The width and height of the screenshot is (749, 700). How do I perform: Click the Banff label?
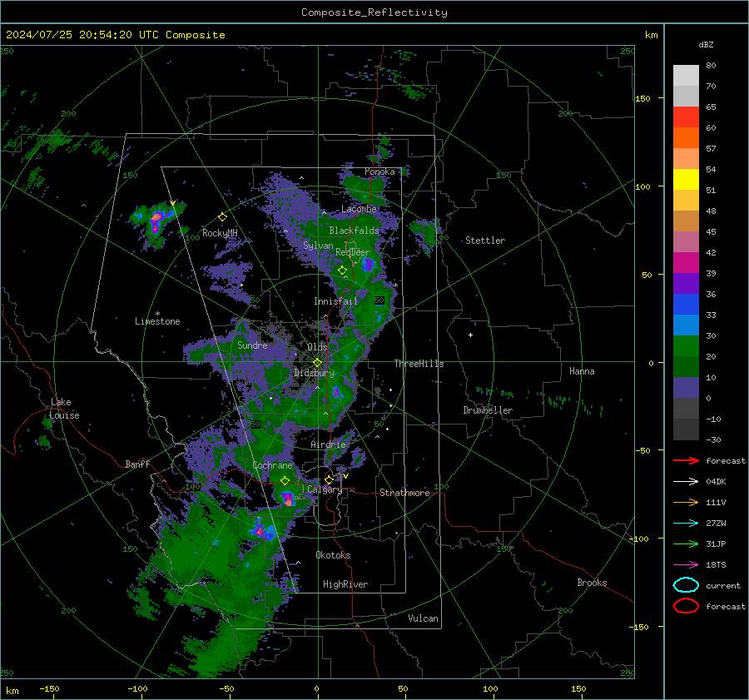pyautogui.click(x=137, y=464)
